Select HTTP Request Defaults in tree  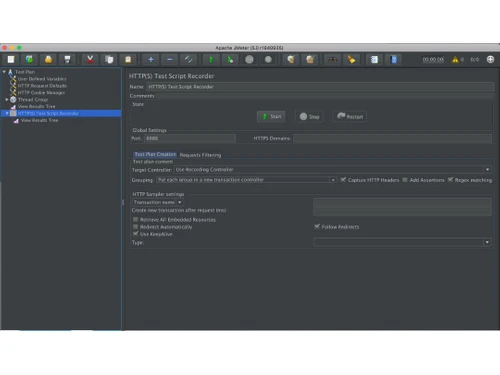click(x=42, y=86)
